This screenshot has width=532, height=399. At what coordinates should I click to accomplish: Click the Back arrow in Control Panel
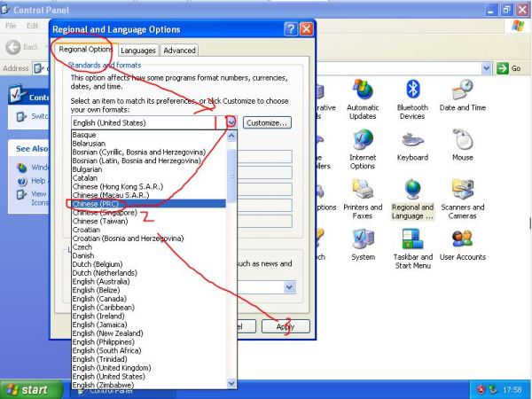[13, 47]
